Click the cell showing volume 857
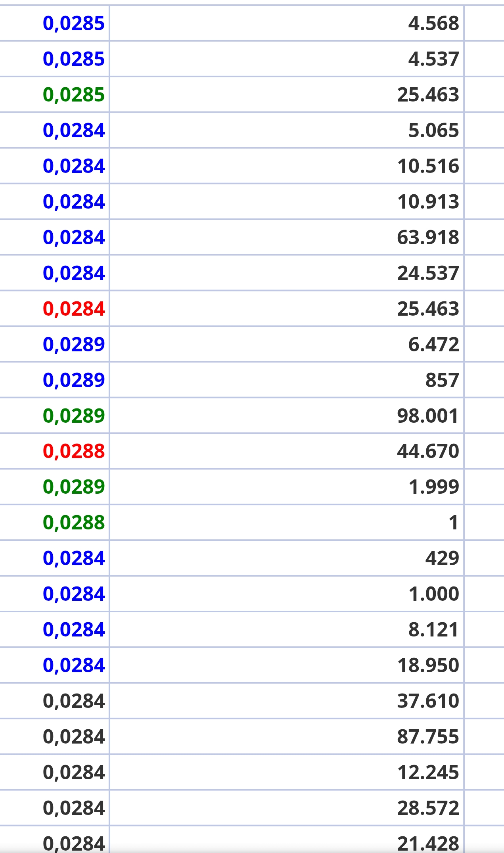This screenshot has height=853, width=504. (x=287, y=380)
